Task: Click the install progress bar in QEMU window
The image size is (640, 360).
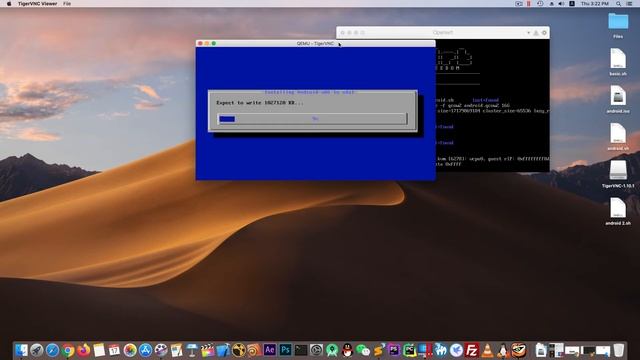Action: tap(312, 119)
